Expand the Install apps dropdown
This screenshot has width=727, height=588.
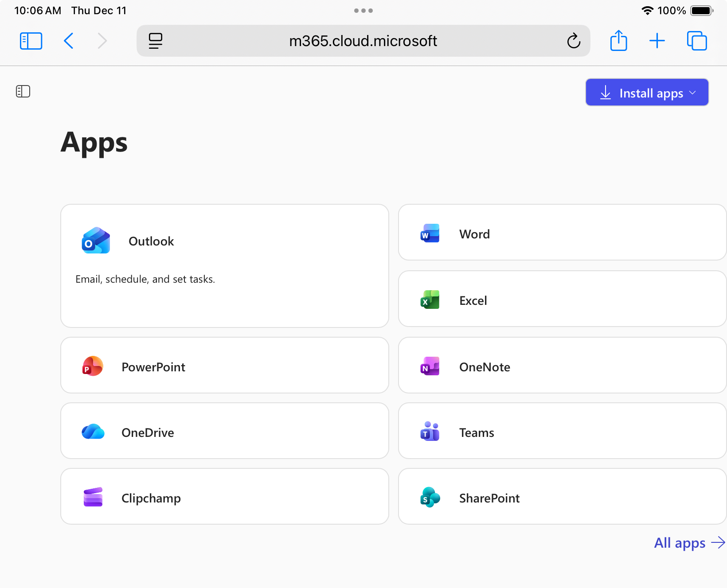pyautogui.click(x=693, y=93)
